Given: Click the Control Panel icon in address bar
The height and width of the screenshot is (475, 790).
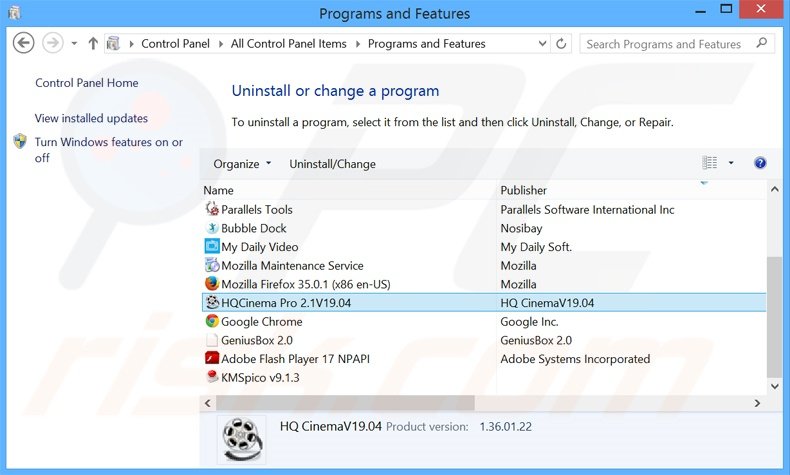Looking at the screenshot, I should click(x=113, y=43).
